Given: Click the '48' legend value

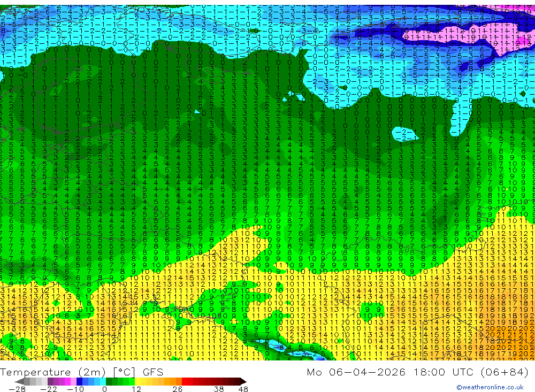Looking at the screenshot, I should 243,389.
